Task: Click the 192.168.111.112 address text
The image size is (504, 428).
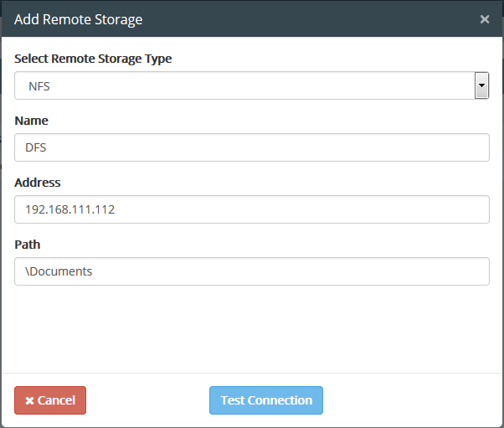Action: (70, 209)
